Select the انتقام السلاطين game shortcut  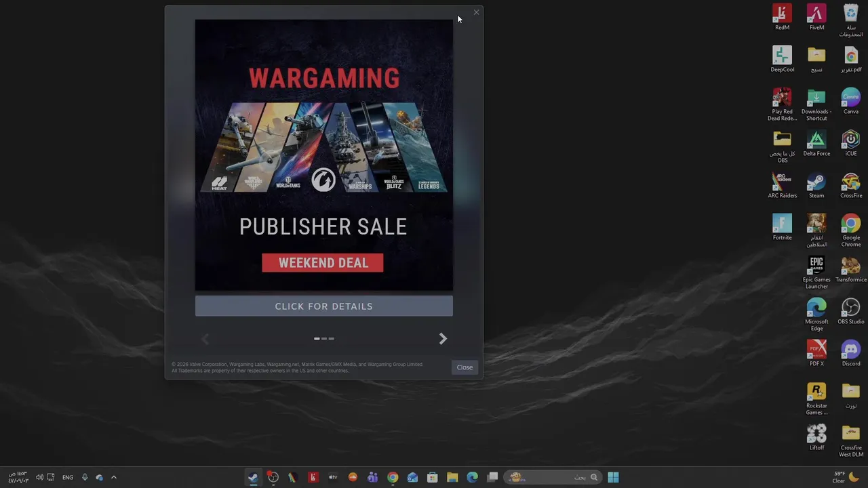[x=816, y=231]
